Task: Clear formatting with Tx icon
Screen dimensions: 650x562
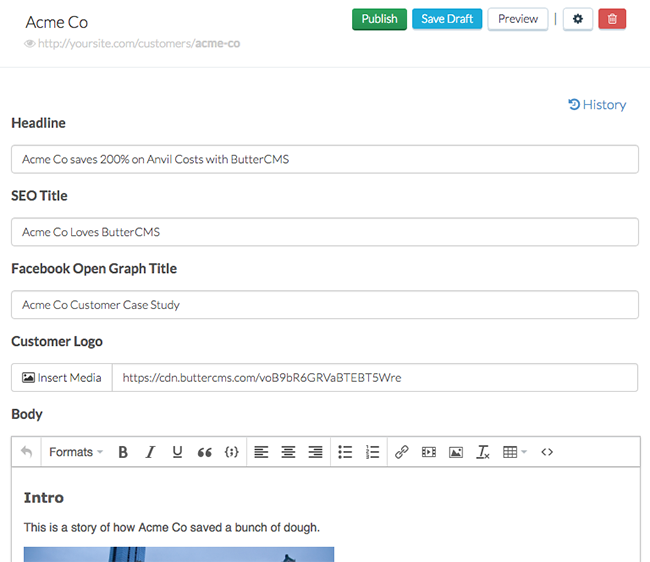Action: click(x=483, y=452)
